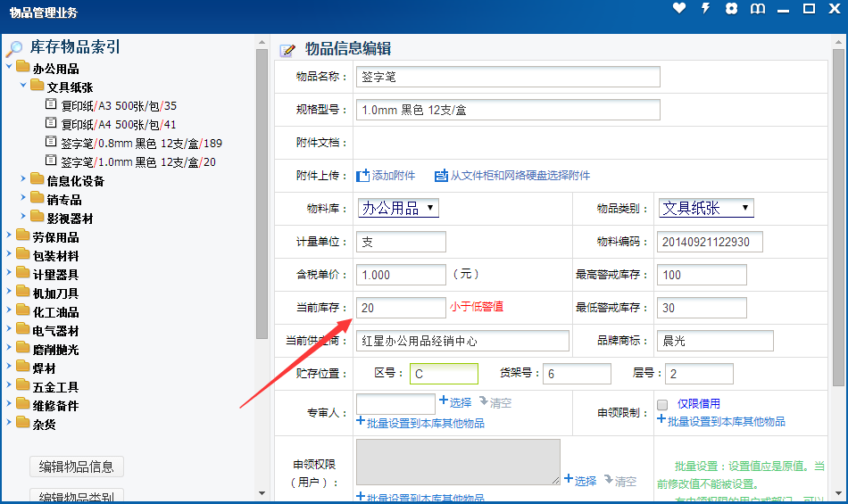The image size is (848, 504).
Task: Click the 劳保用品 folder icon
Action: pos(22,235)
